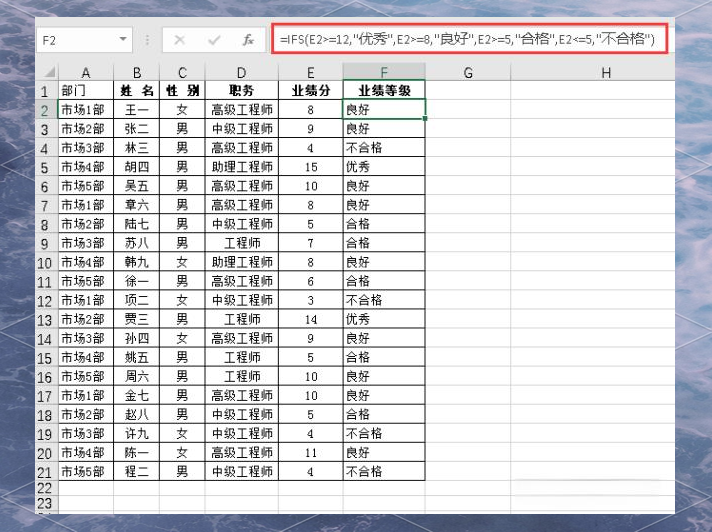Select name cell 程二
This screenshot has height=532, width=712.
[137, 472]
